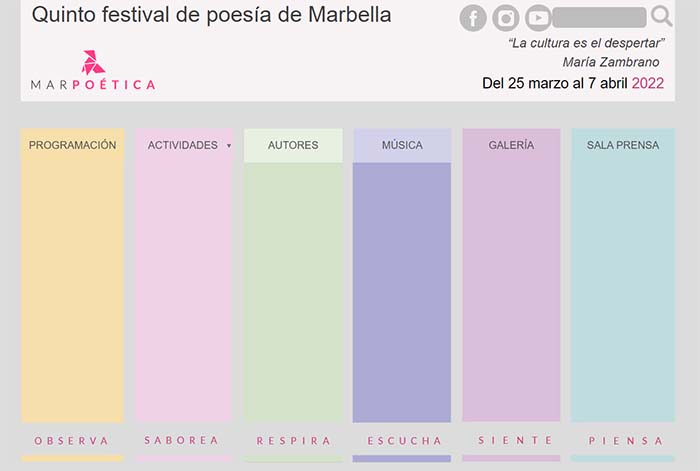
Task: Click the green Respira column panel
Action: click(x=293, y=292)
